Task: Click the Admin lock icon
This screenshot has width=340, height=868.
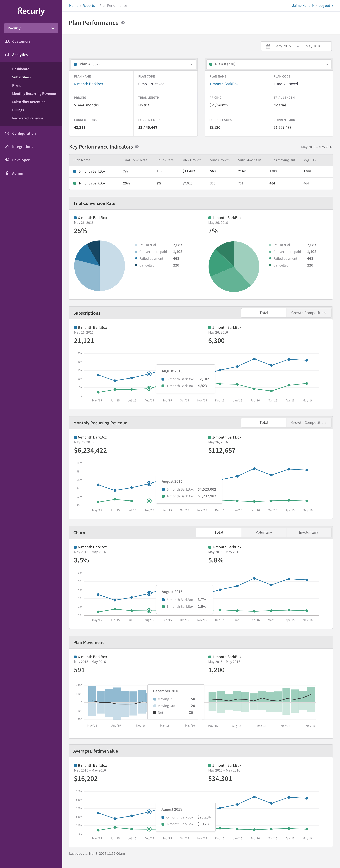Action: click(x=7, y=173)
